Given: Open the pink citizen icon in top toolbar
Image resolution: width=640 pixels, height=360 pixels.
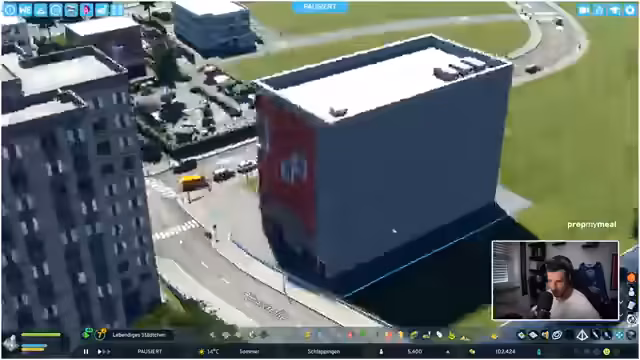Looking at the screenshot, I should pyautogui.click(x=86, y=10).
